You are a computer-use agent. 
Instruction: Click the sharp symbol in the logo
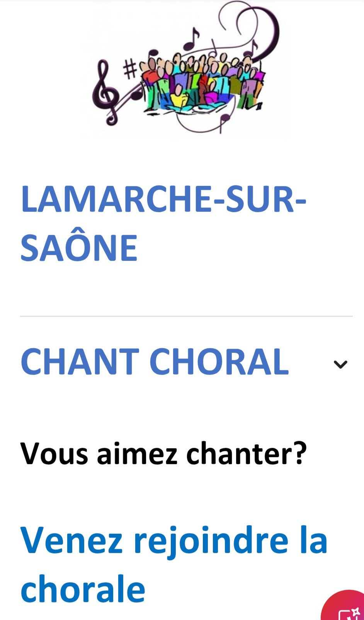pos(130,69)
